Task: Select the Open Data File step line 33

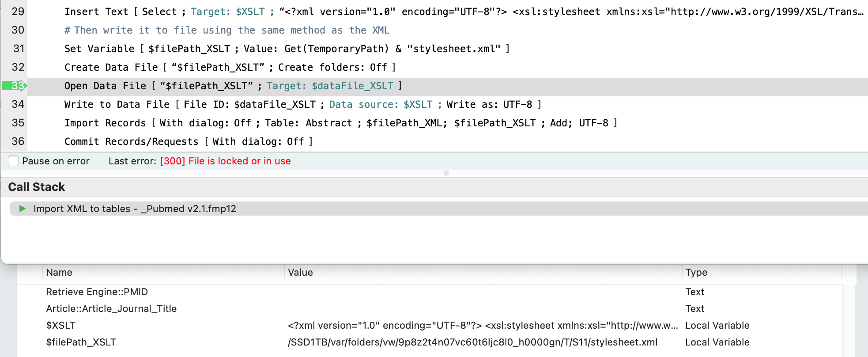Action: tap(447, 86)
